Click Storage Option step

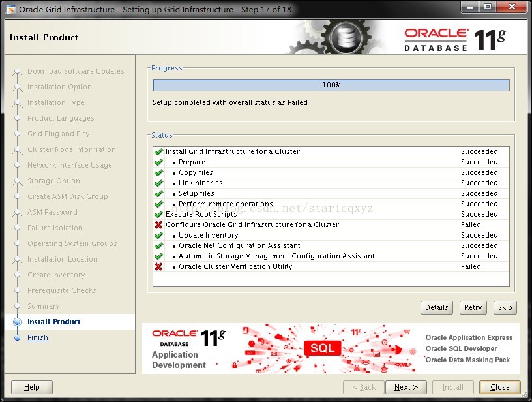(x=53, y=181)
